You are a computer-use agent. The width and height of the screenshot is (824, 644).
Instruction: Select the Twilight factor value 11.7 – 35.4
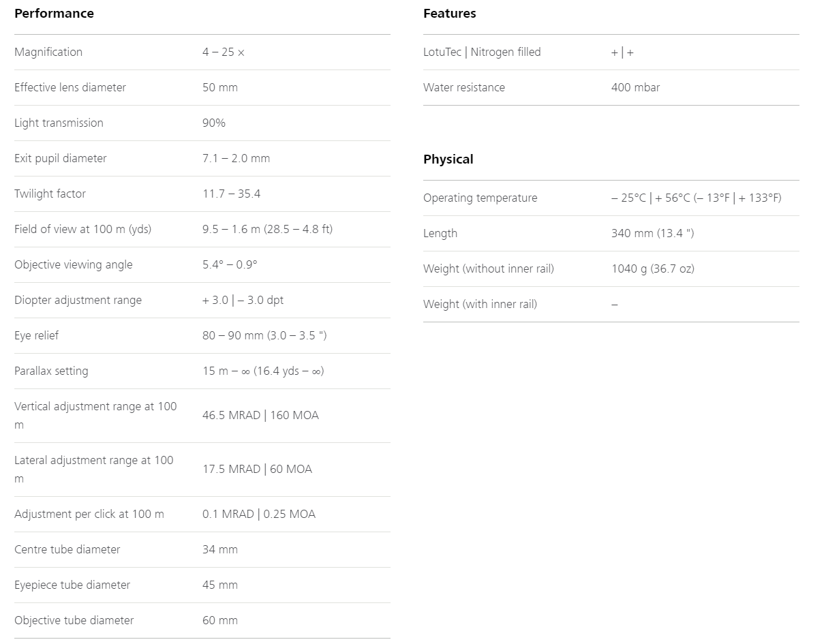232,194
